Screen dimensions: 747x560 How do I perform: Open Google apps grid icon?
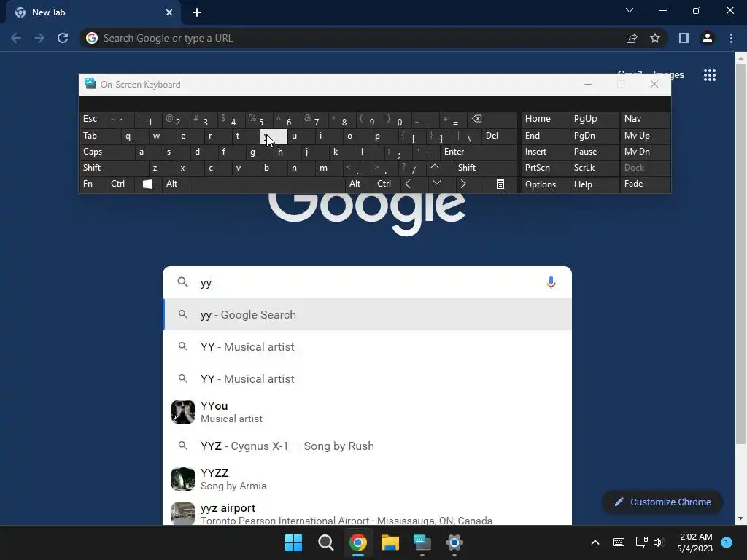click(x=710, y=75)
